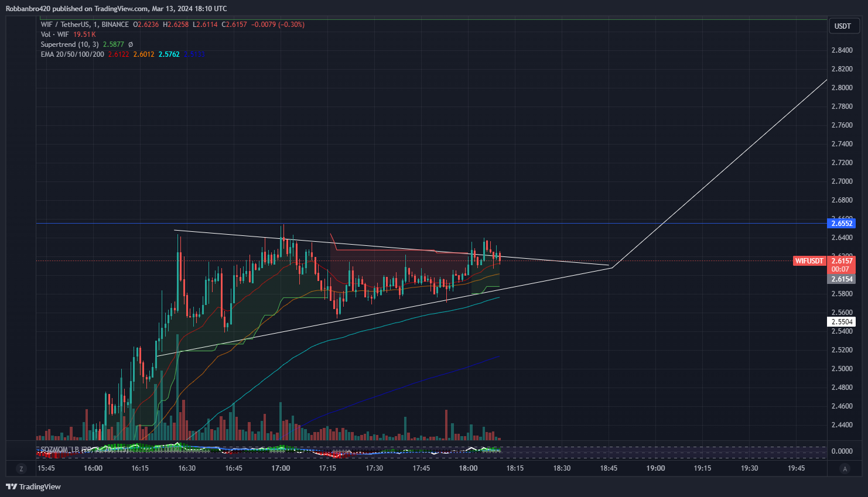Open the USDT currency selector
Screen dimensions: 868x497
pyautogui.click(x=843, y=26)
